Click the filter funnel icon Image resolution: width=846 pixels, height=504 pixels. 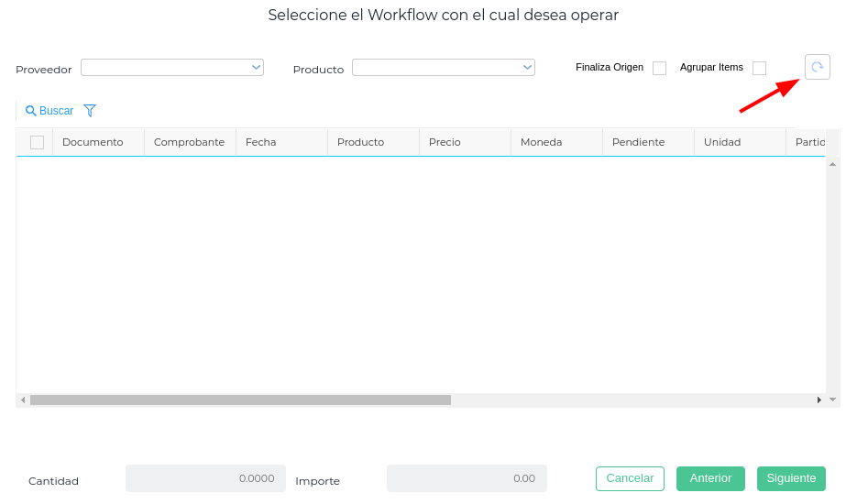tap(90, 111)
